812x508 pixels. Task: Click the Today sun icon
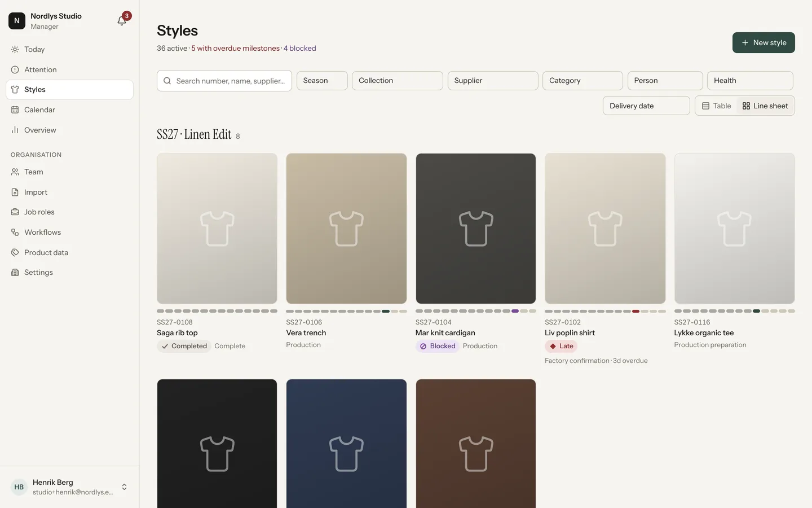click(15, 50)
